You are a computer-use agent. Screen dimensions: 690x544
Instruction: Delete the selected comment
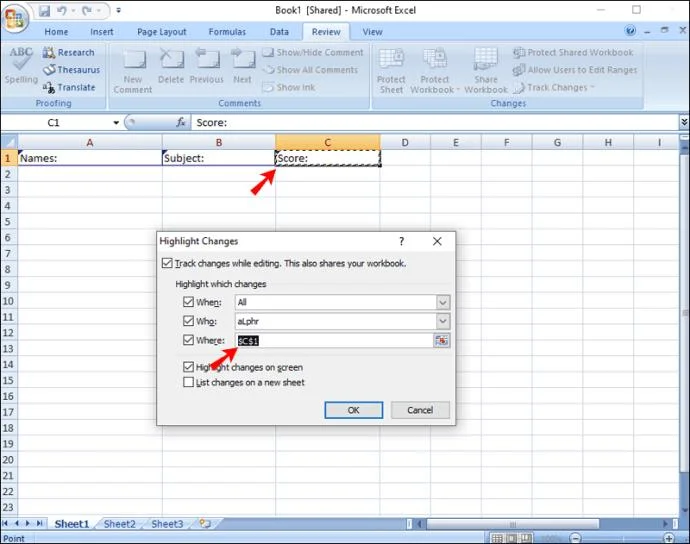click(x=171, y=66)
